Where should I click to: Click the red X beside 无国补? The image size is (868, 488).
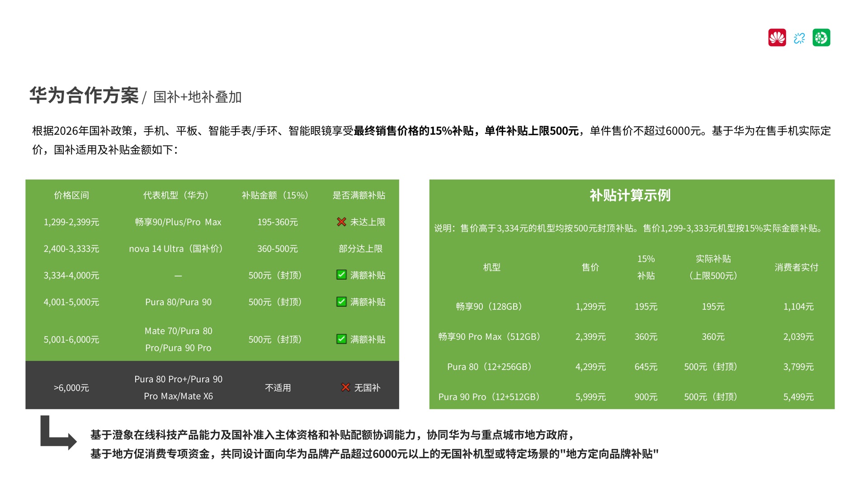click(345, 387)
